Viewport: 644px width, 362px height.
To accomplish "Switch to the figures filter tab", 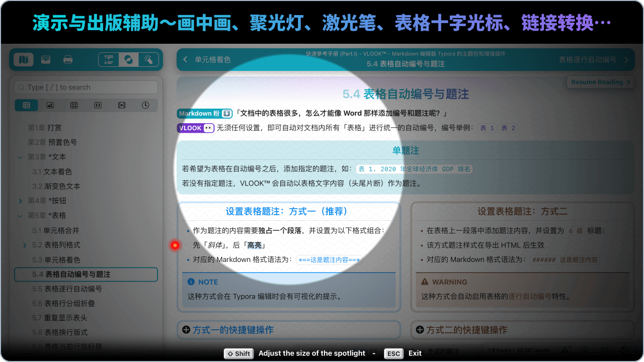I will 50,105.
